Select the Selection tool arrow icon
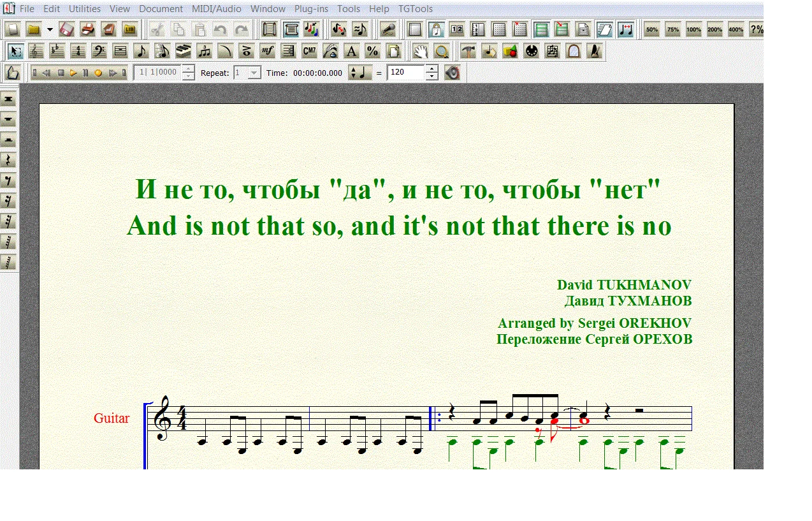 [x=16, y=51]
